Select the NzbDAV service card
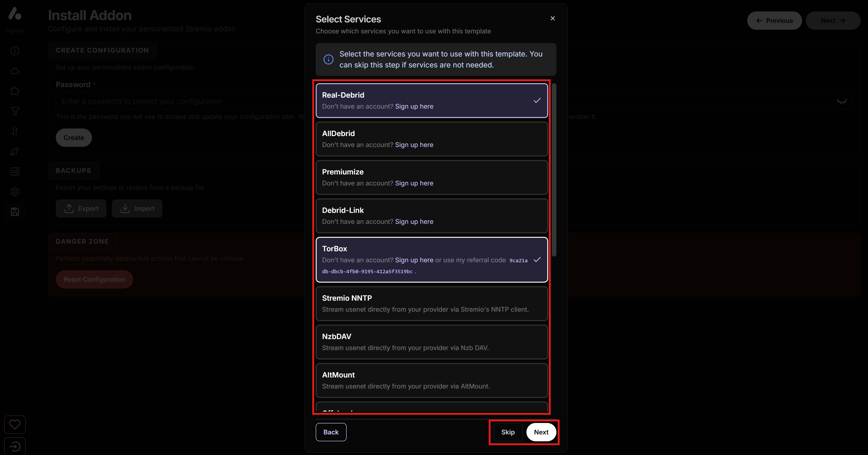Screen dimensions: 868x455 coord(432,342)
